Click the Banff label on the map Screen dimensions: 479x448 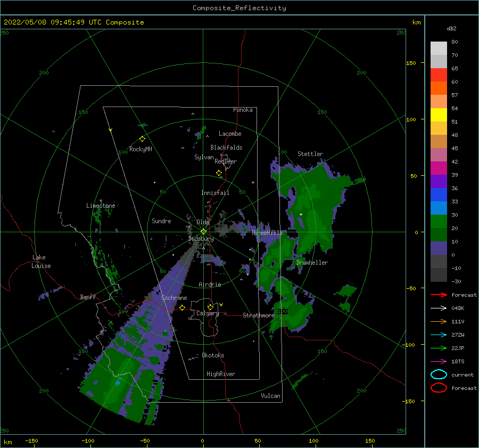(88, 297)
